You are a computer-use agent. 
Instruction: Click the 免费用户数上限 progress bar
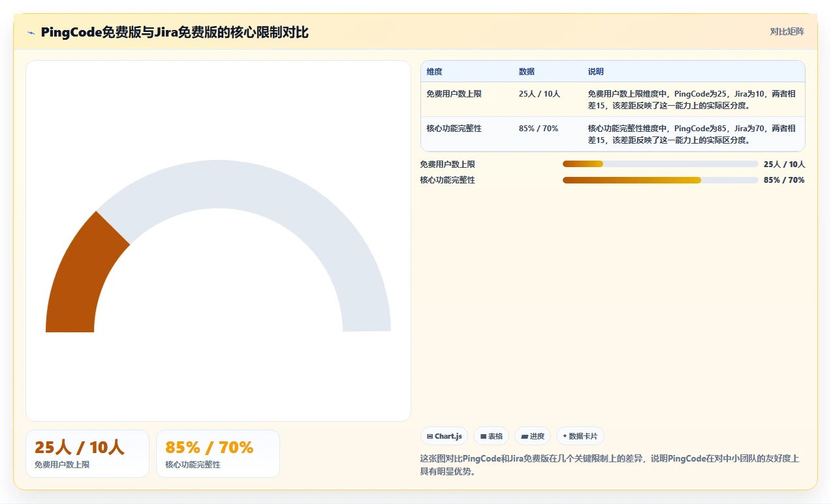pos(661,165)
